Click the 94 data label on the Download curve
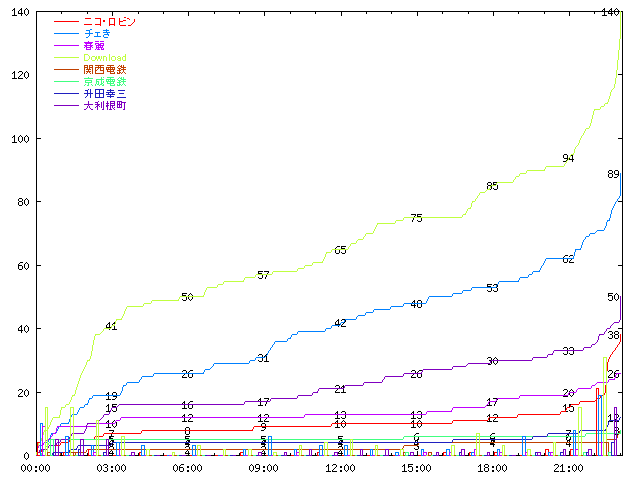 pos(568,158)
